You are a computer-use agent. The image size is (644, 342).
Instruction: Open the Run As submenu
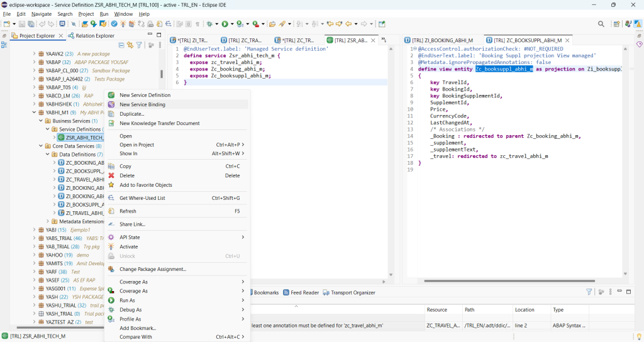pyautogui.click(x=177, y=301)
